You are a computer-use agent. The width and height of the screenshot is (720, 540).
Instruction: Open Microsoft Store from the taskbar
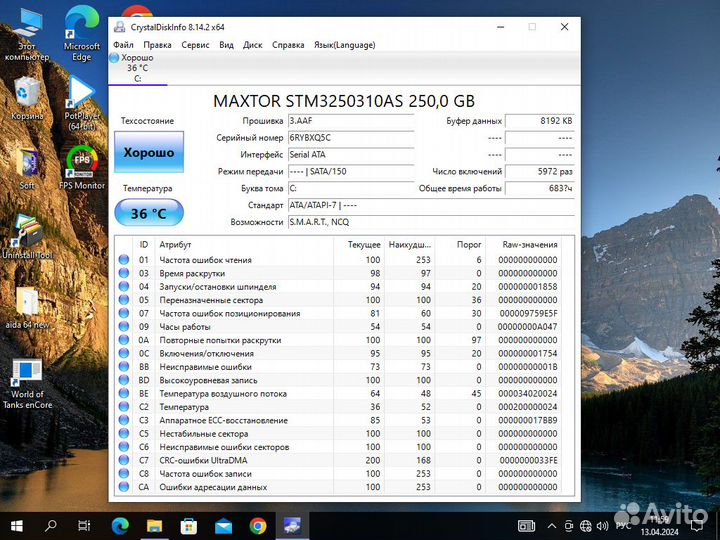pos(189,526)
